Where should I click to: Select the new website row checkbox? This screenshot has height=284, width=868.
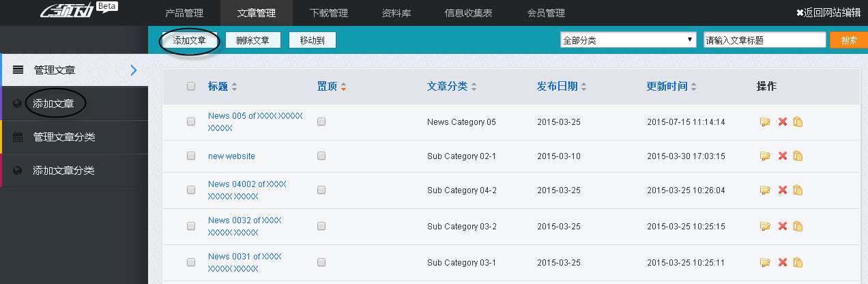coord(191,156)
